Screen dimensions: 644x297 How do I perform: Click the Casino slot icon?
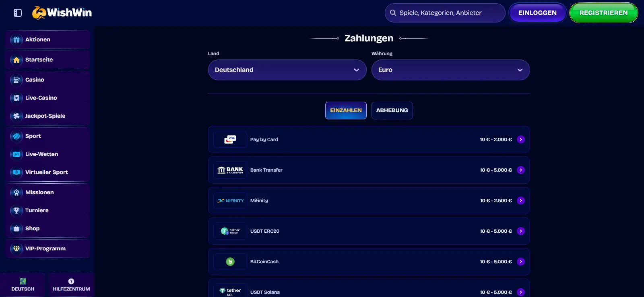pyautogui.click(x=17, y=80)
